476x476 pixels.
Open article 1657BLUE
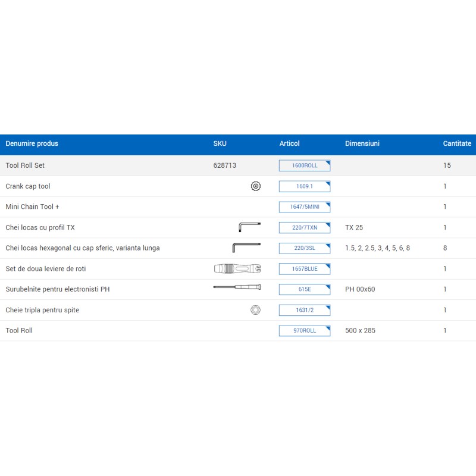(305, 269)
